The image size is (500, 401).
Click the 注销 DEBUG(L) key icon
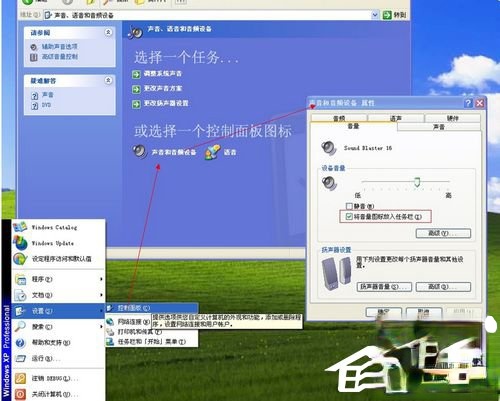20,378
